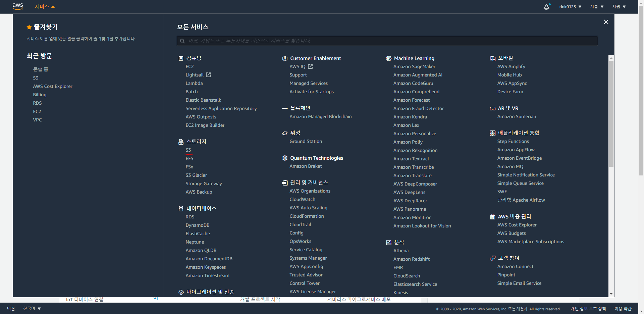
Task: Open the 서울 region dropdown
Action: 597,7
